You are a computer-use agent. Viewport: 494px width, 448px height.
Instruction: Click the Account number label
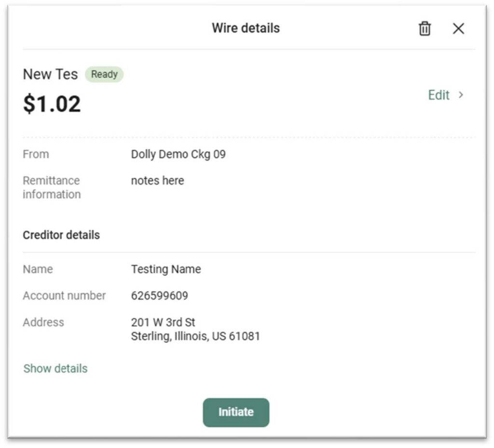point(64,295)
